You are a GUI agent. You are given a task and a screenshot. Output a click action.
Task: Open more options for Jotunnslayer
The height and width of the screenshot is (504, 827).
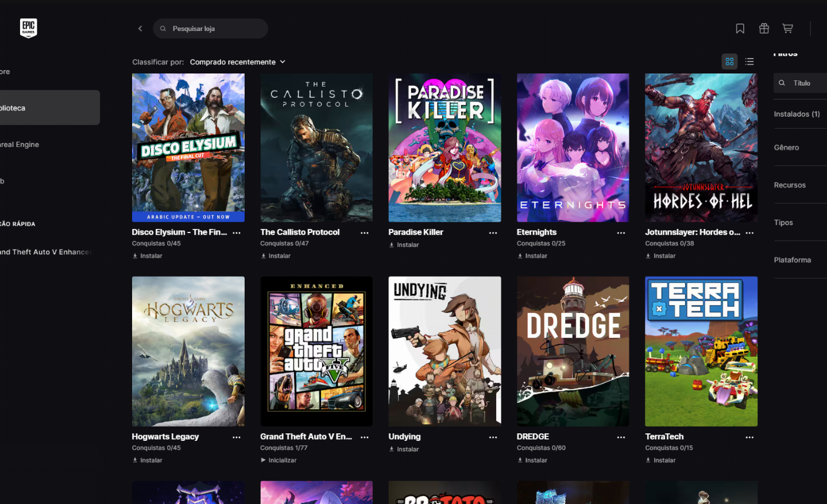click(749, 232)
